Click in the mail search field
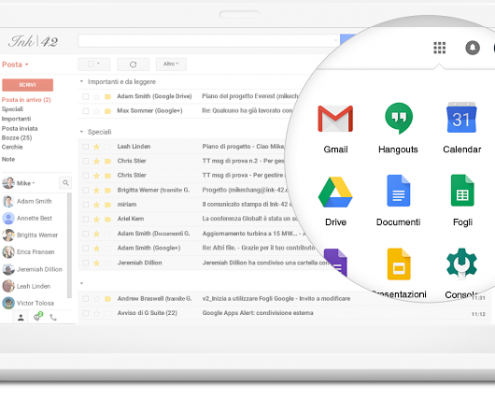495x400 pixels. point(209,41)
